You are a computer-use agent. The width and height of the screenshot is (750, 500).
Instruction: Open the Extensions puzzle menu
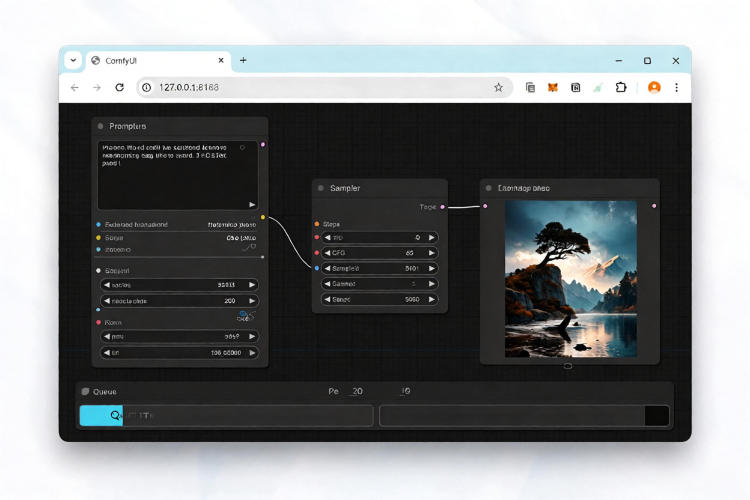621,88
